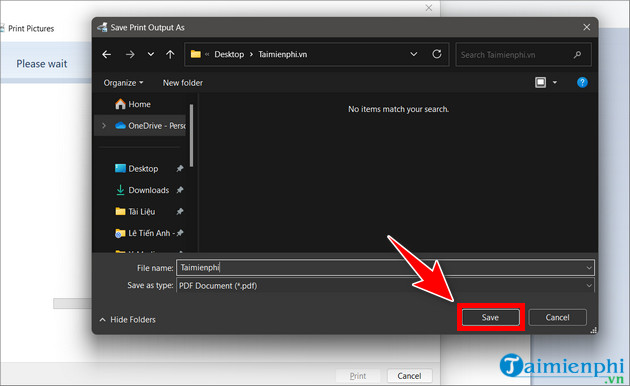This screenshot has width=630, height=386.
Task: Click Save to save the PDF
Action: point(490,317)
